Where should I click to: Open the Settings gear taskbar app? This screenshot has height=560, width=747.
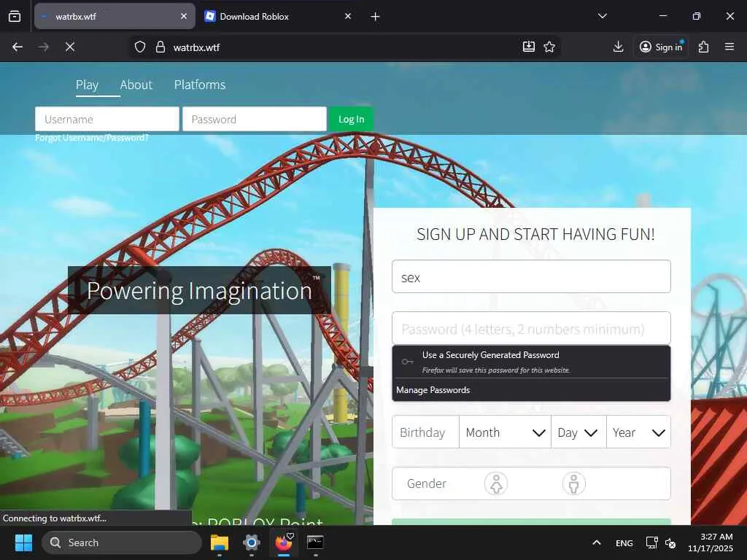point(252,542)
